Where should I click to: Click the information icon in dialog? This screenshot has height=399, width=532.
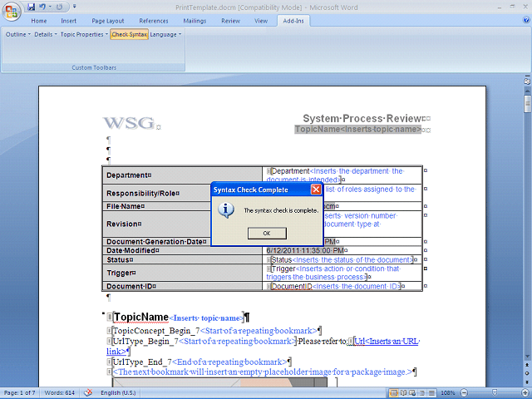click(x=226, y=209)
